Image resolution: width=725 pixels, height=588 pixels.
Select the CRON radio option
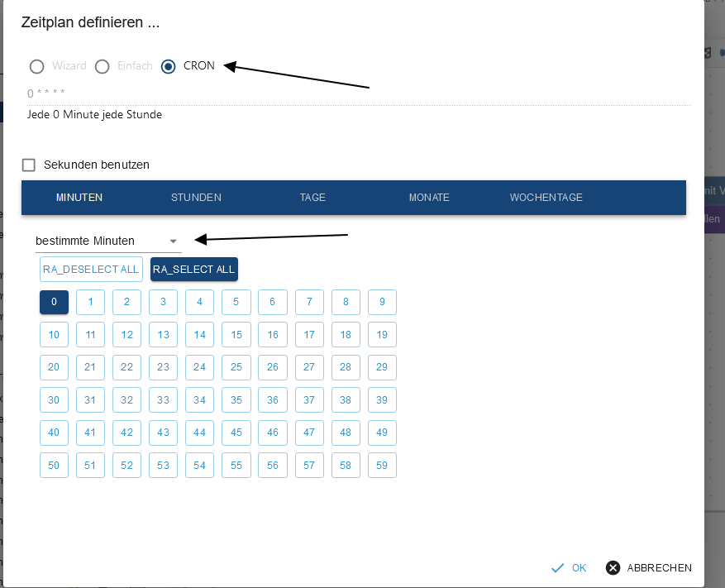(169, 66)
